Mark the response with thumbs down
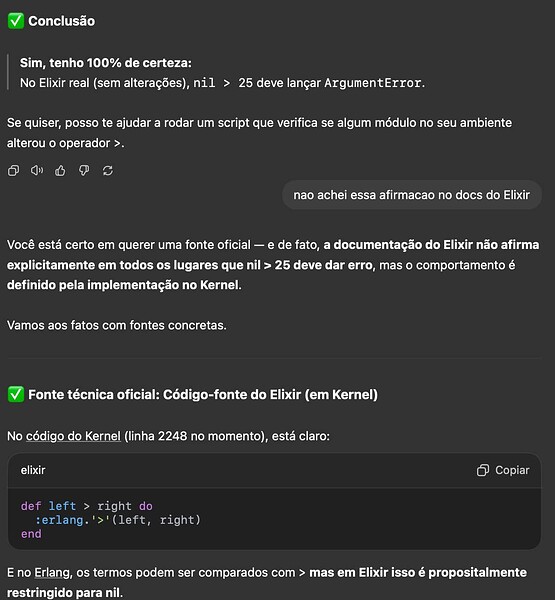 [x=84, y=170]
